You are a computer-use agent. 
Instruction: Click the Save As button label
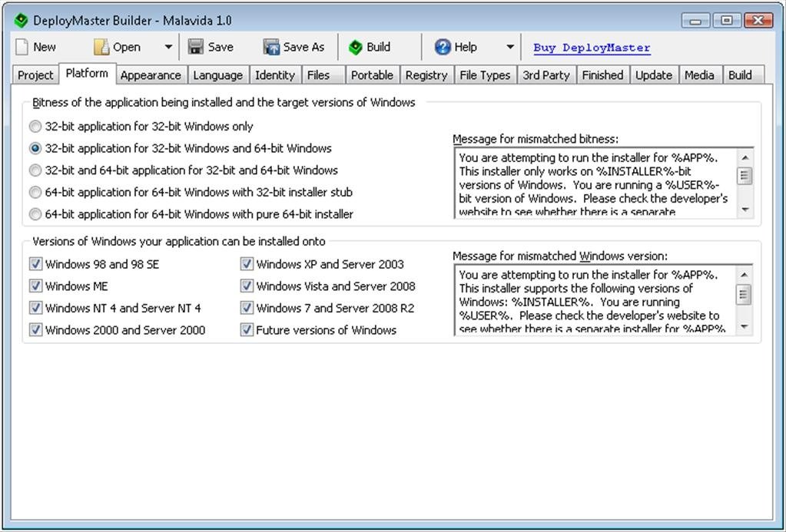(x=303, y=47)
